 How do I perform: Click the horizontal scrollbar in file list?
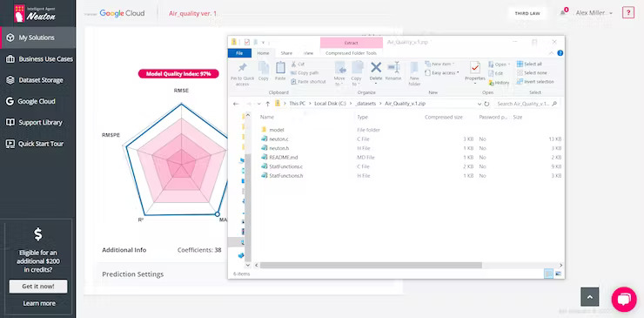[x=371, y=266]
